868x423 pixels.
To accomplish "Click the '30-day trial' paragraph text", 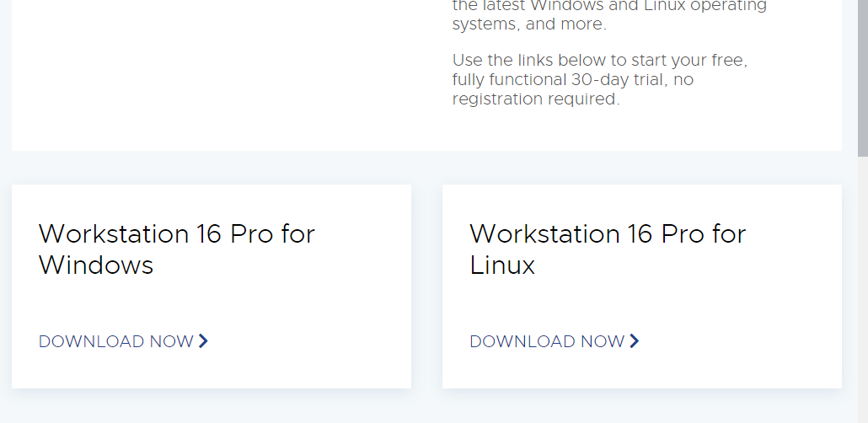I will coord(600,79).
